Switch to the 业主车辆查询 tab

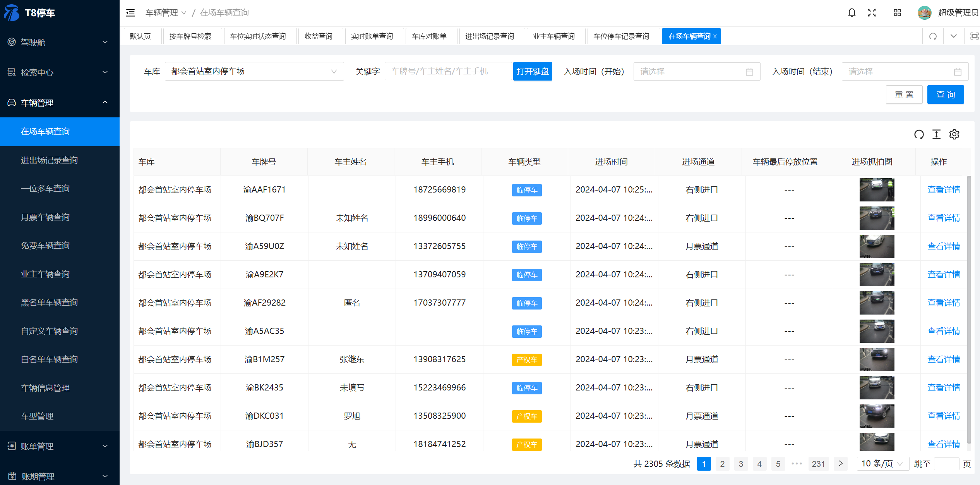coord(556,36)
